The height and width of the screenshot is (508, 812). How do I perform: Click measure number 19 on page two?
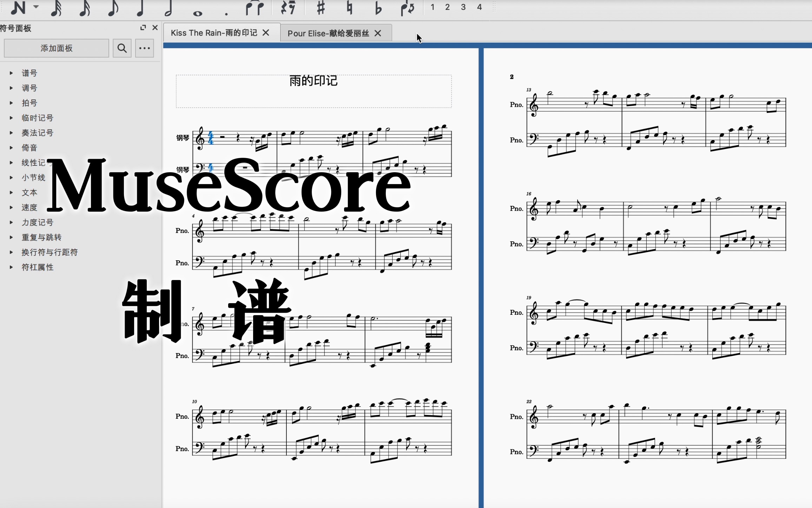coord(529,298)
